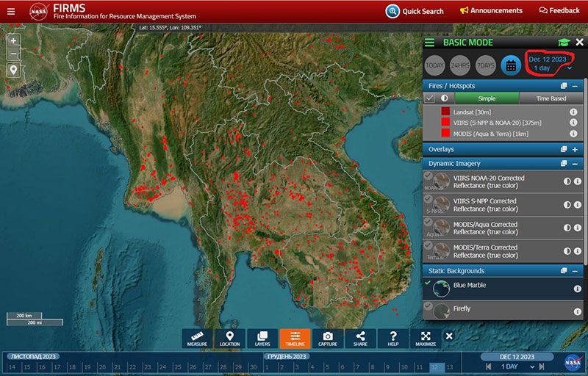Collapse the Fires / Hotspots section
This screenshot has height=376, width=588.
[575, 86]
